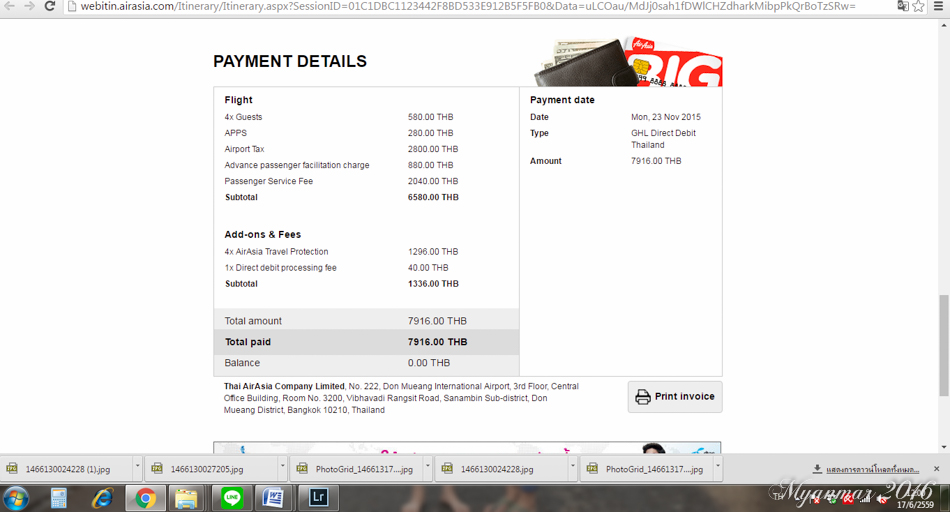Click the PAYMENT DETAILS heading
The image size is (950, 512).
(290, 61)
